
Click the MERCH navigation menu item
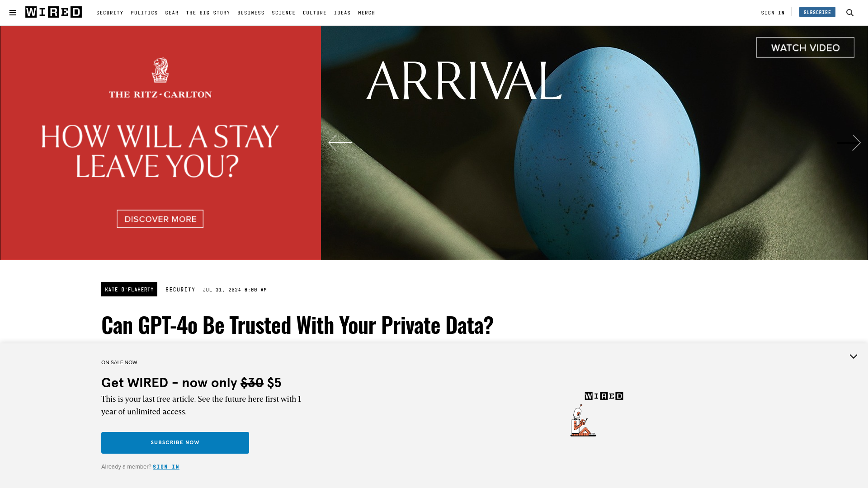366,13
